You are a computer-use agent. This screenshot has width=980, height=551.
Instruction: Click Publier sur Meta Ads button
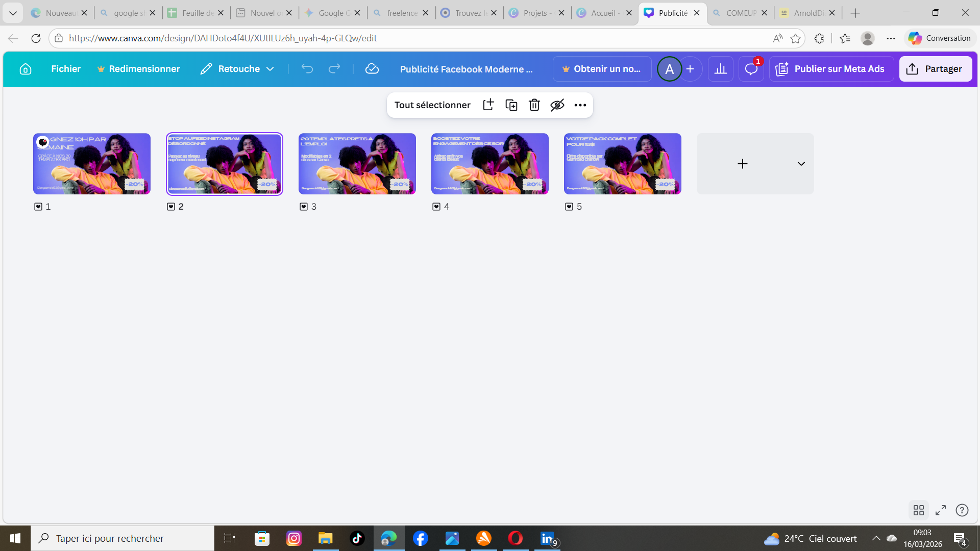coord(831,69)
